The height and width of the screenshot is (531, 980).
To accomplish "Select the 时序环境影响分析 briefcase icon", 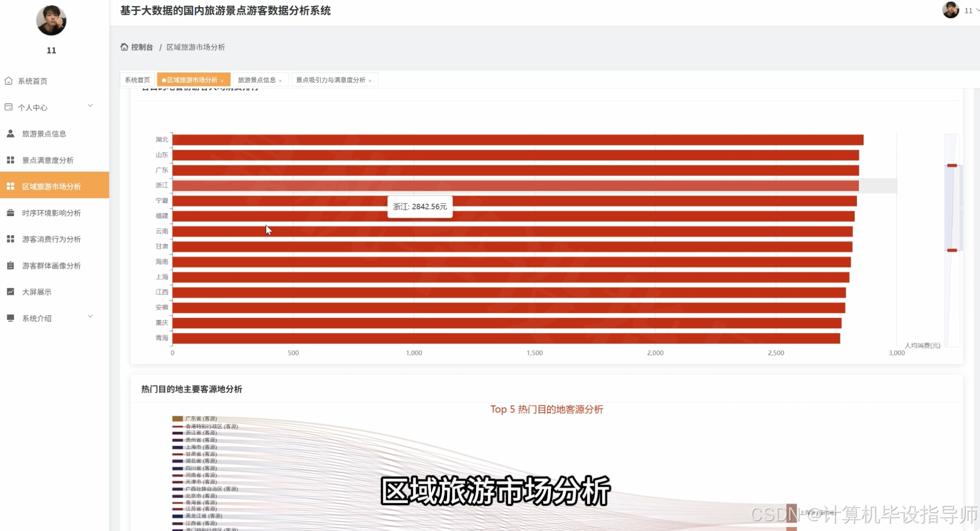I will coord(10,213).
